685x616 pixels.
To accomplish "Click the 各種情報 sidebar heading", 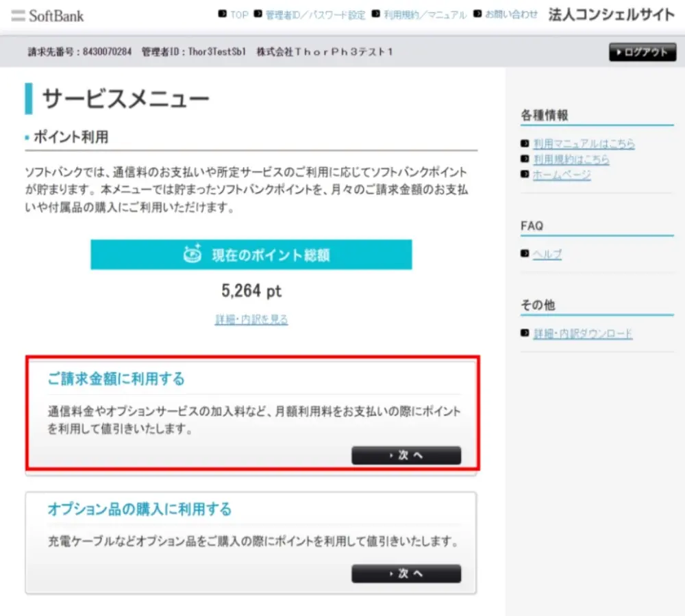I will click(x=545, y=115).
